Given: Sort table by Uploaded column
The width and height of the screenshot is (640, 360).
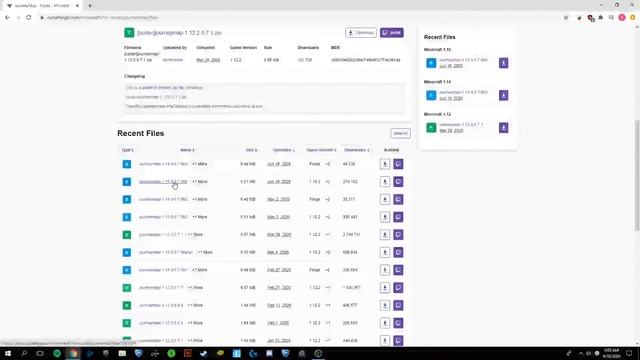Looking at the screenshot, I should click(283, 150).
